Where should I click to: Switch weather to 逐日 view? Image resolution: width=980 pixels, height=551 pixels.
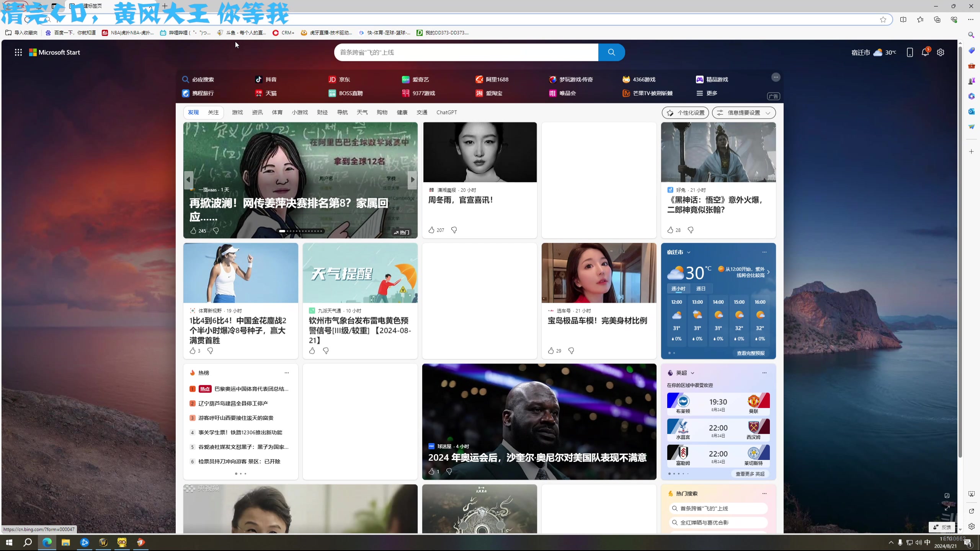tap(701, 289)
